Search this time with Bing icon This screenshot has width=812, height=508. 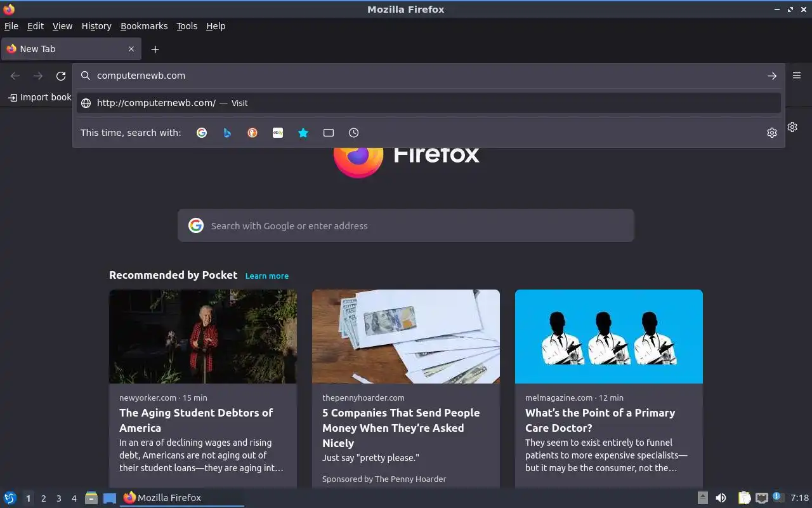pyautogui.click(x=227, y=133)
